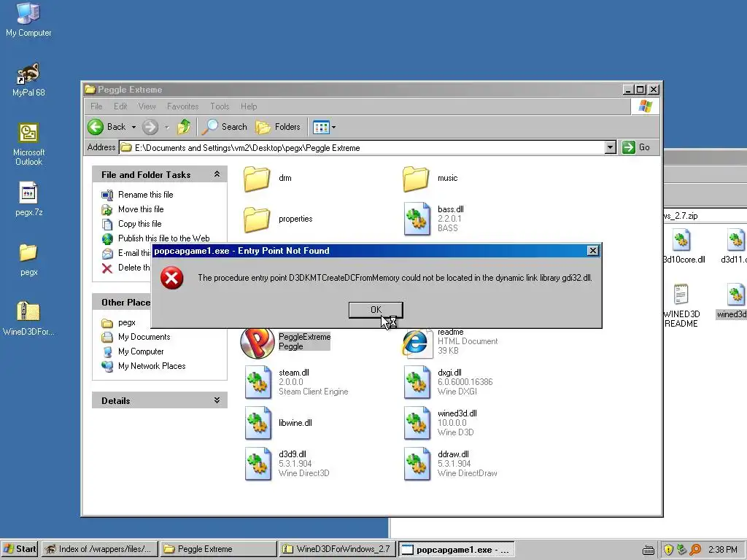Select the music folder
747x560 pixels.
[416, 178]
